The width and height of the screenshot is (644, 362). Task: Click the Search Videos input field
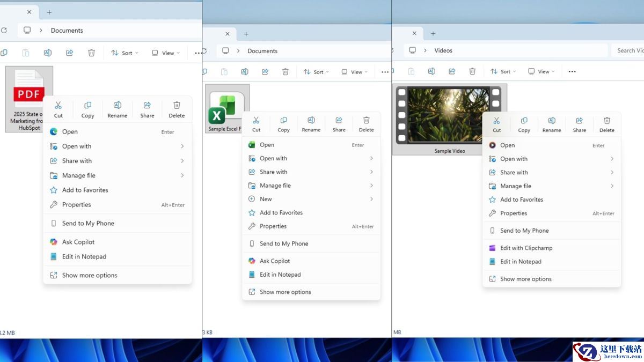(x=628, y=50)
